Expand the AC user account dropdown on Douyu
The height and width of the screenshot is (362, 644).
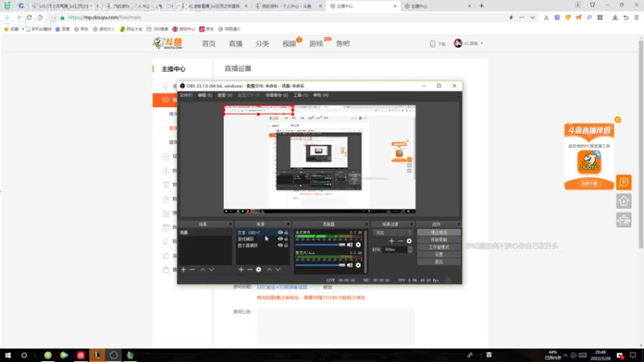click(481, 43)
